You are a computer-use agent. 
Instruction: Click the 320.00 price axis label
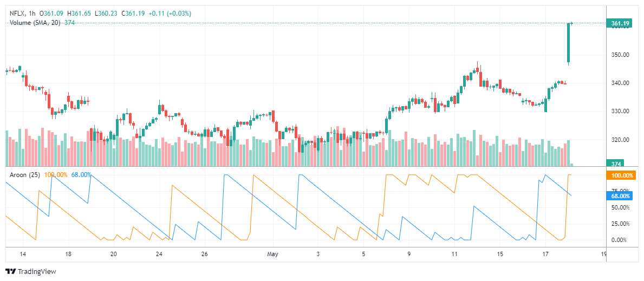(621, 140)
